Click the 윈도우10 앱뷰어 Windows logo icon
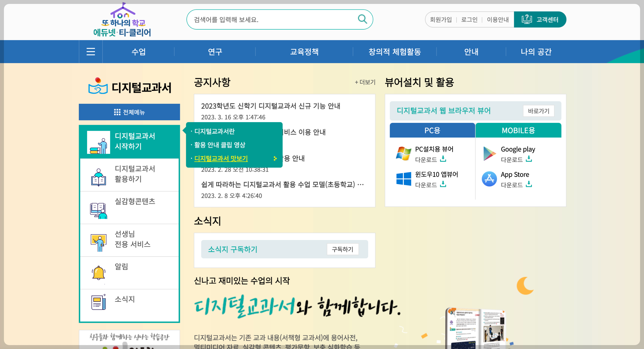644x349 pixels. point(404,179)
